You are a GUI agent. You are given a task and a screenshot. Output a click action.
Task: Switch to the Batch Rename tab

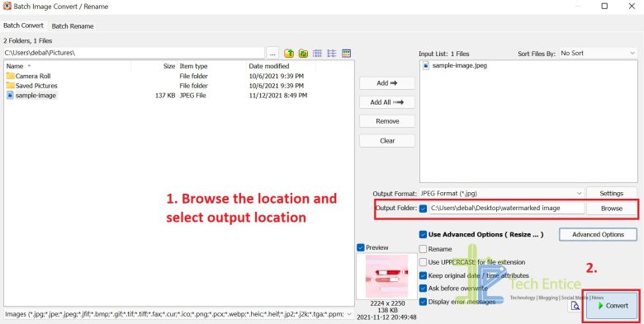tap(73, 26)
